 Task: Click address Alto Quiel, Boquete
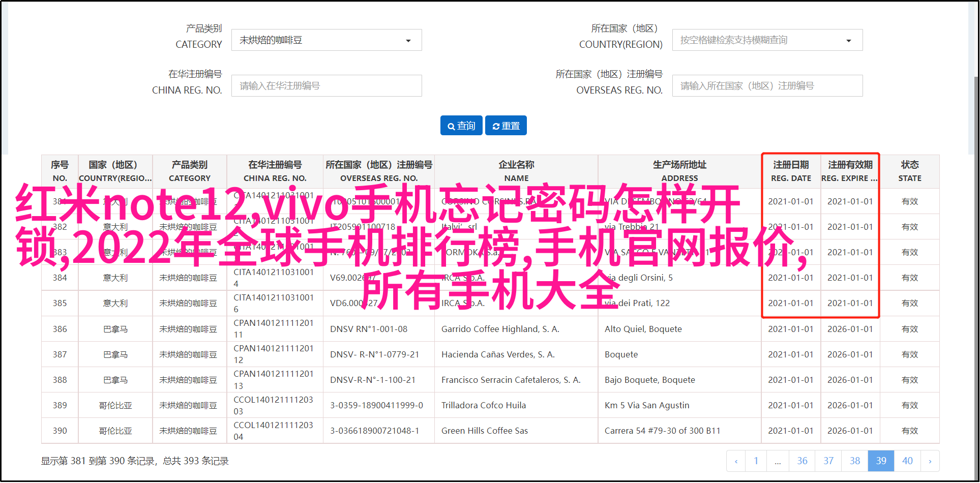643,329
